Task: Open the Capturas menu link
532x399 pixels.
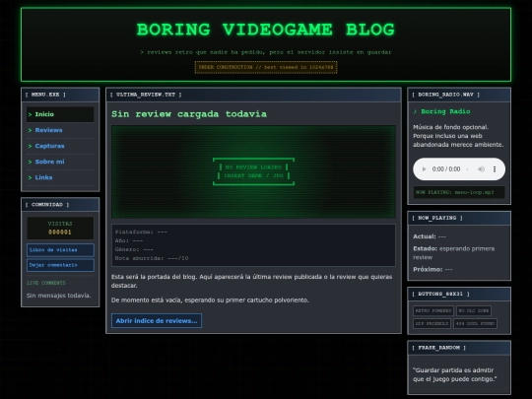Action: coord(60,146)
